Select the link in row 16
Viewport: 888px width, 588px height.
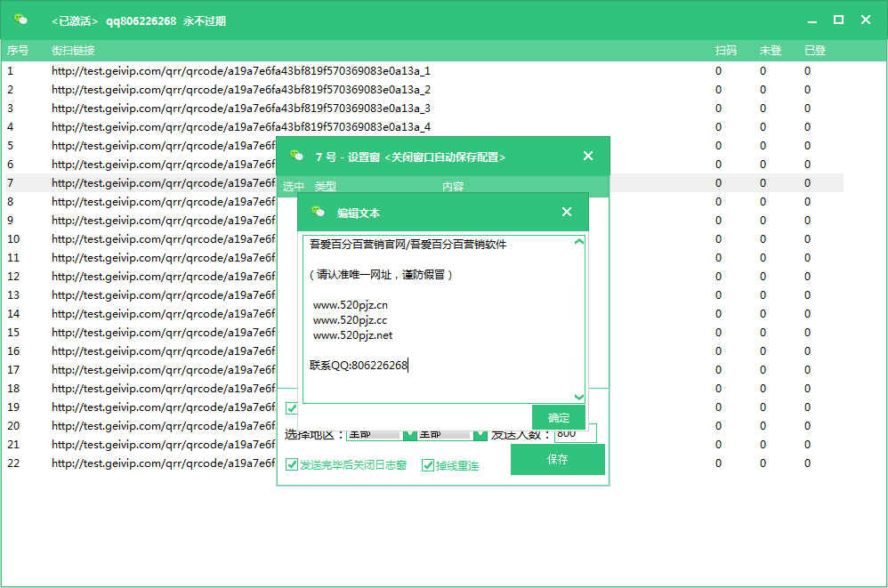coord(163,350)
